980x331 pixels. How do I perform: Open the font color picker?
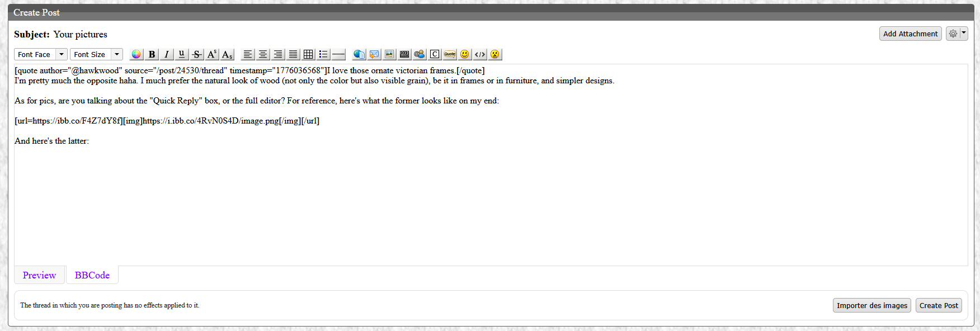[x=136, y=54]
